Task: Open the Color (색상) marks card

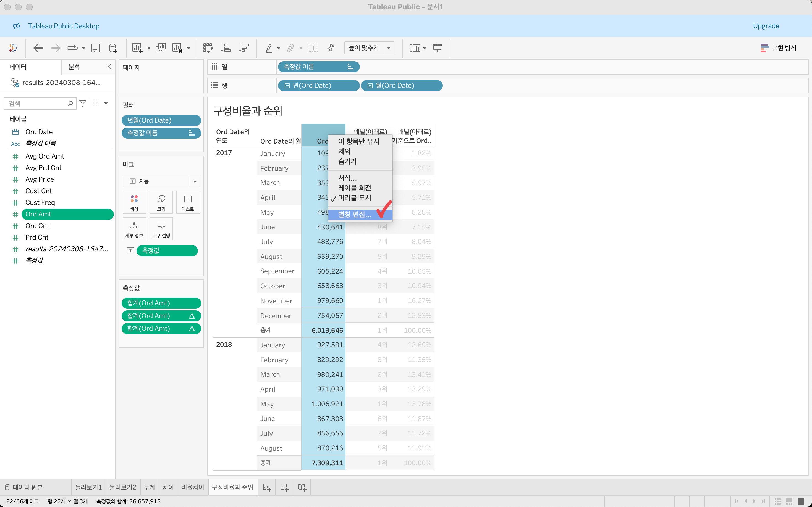Action: 134,202
